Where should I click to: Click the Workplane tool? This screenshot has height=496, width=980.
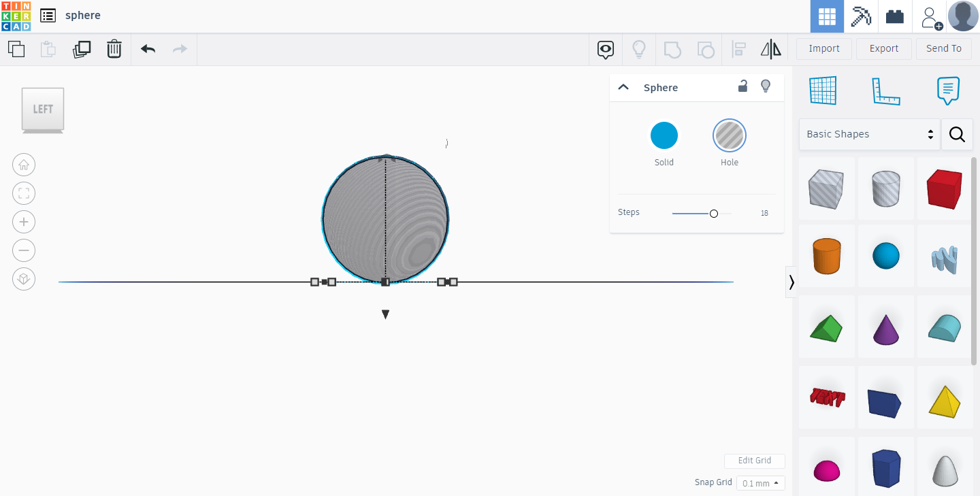coord(823,90)
